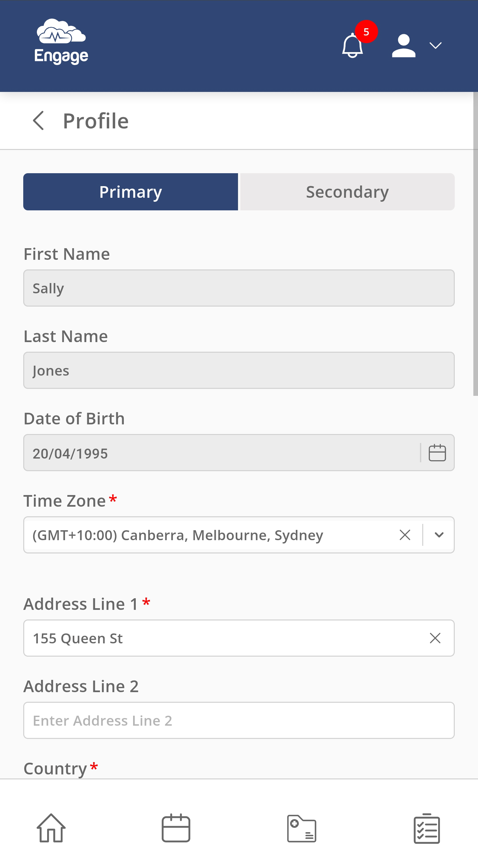Expand the Time Zone dropdown arrow

[x=438, y=535]
